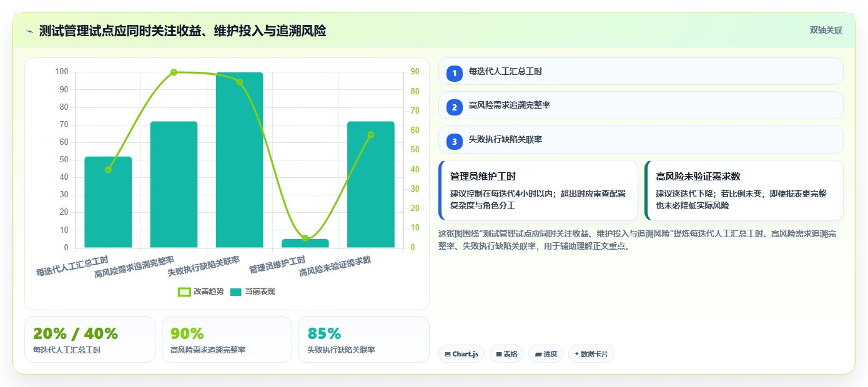Click the 20% / 40% stat card
Screen dimensions: 868x387
click(90, 340)
